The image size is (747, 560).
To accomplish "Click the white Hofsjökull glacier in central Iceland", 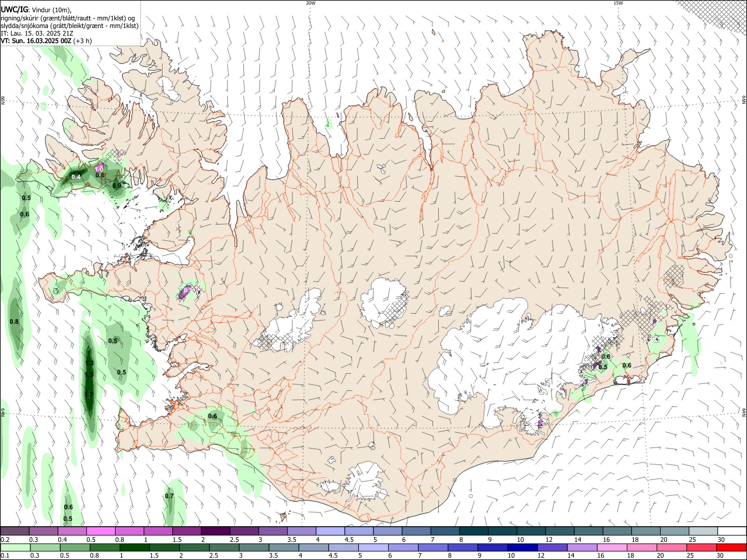I will 383,302.
